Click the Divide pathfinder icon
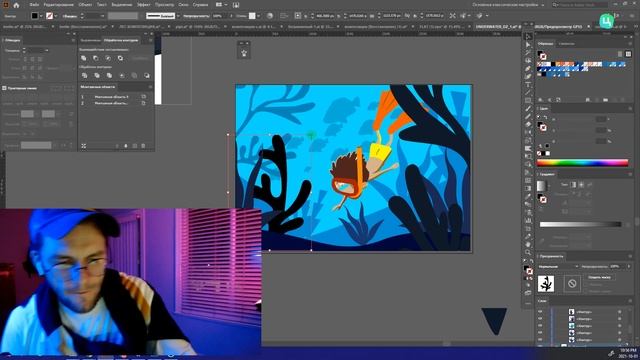This screenshot has width=640, height=360. point(84,76)
